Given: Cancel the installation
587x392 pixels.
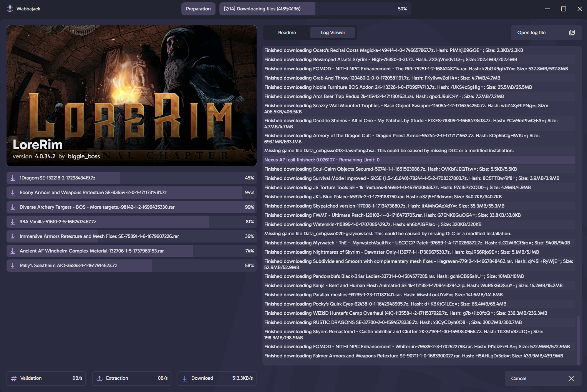Looking at the screenshot, I should click(543, 379).
